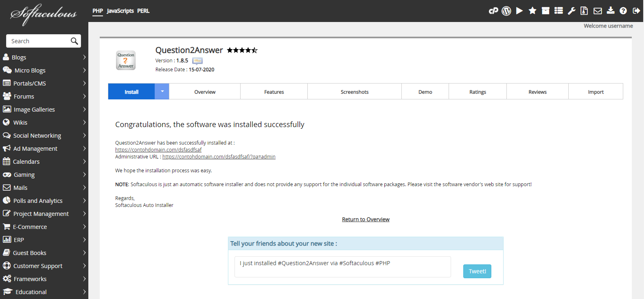Click the star ratings icon in header

pos(532,11)
